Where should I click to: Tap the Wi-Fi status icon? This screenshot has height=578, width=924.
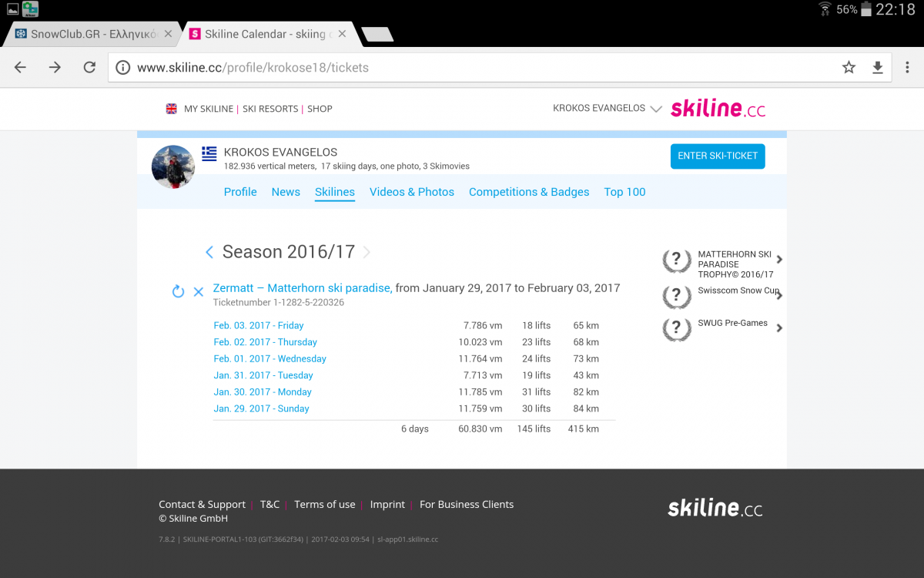coord(825,9)
